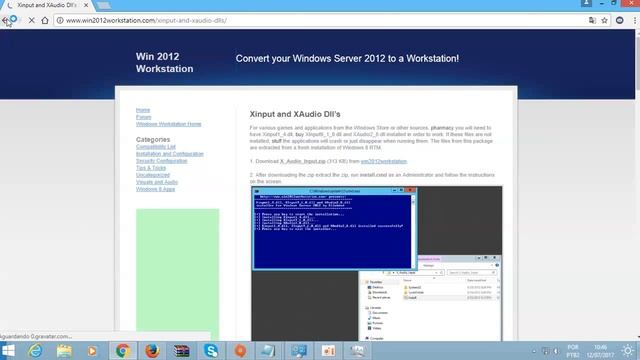
Task: Bookmark this page with the star
Action: (604, 20)
